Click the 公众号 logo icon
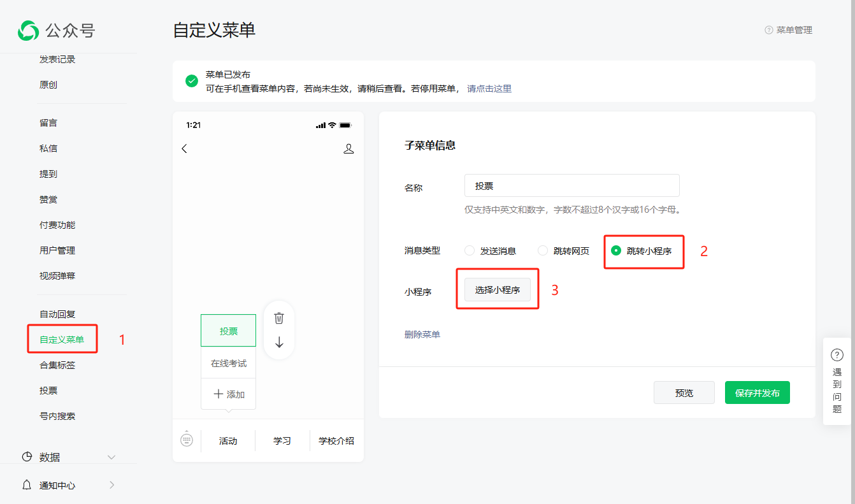Screen dimensions: 855x504 29,30
